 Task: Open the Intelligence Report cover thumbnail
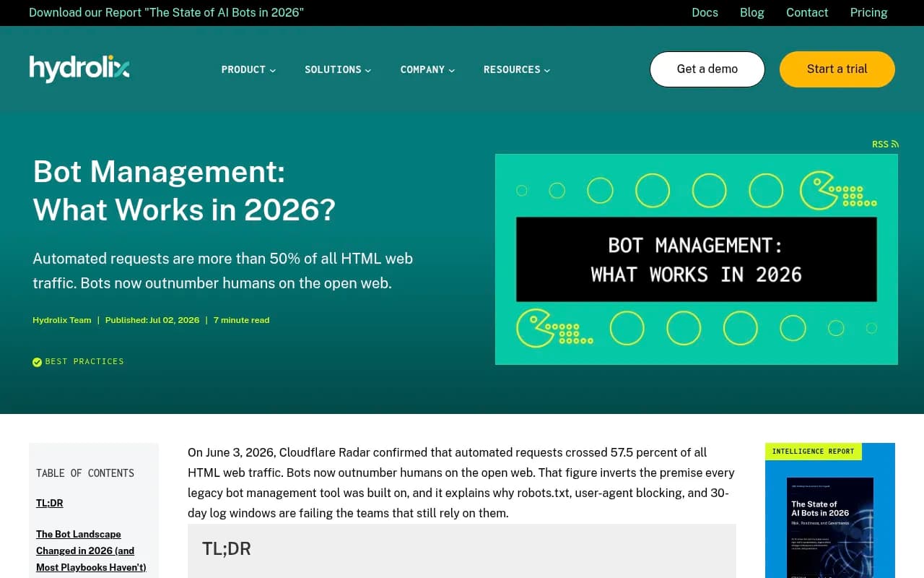[x=830, y=527]
